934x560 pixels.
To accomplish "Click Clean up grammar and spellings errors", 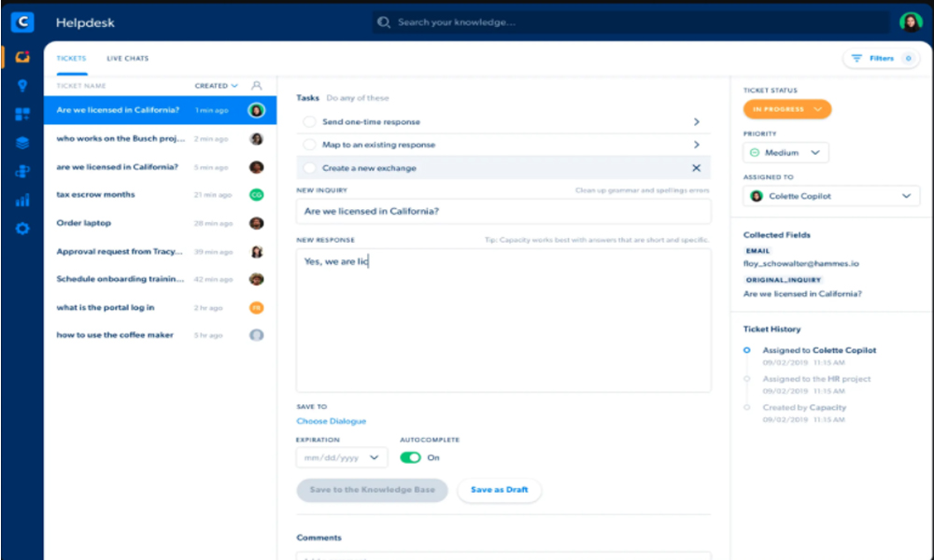I will (643, 190).
